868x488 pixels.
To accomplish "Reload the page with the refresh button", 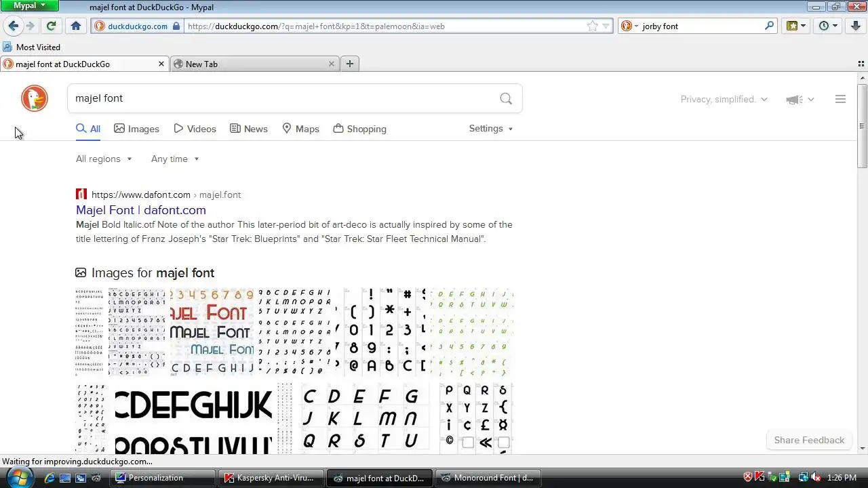I will [x=51, y=26].
